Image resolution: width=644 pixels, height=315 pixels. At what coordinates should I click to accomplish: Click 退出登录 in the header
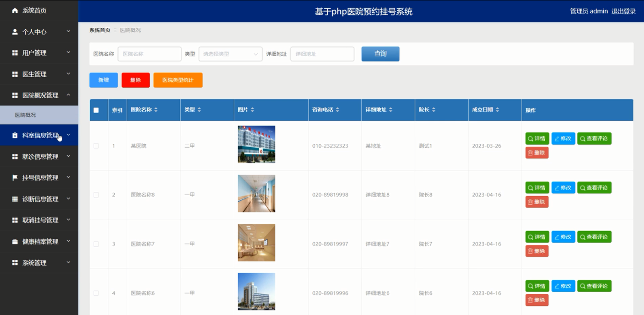[623, 11]
